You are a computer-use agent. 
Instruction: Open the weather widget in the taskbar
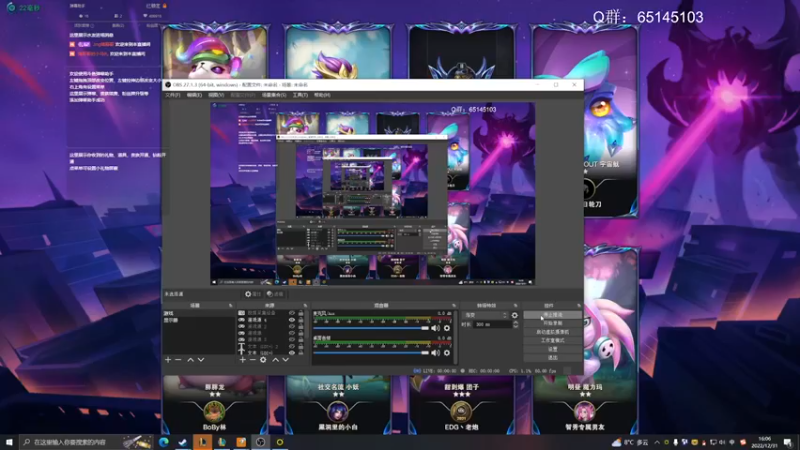click(630, 442)
